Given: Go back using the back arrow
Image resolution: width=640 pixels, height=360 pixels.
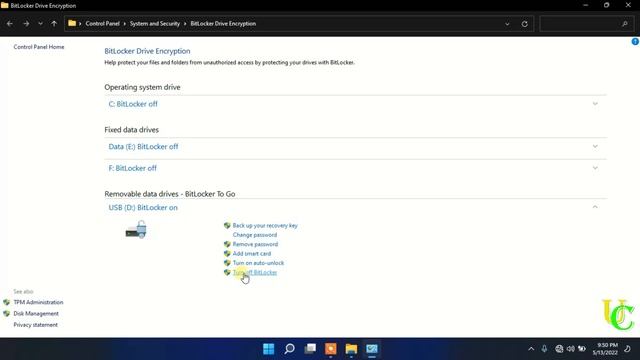Looking at the screenshot, I should 10,24.
